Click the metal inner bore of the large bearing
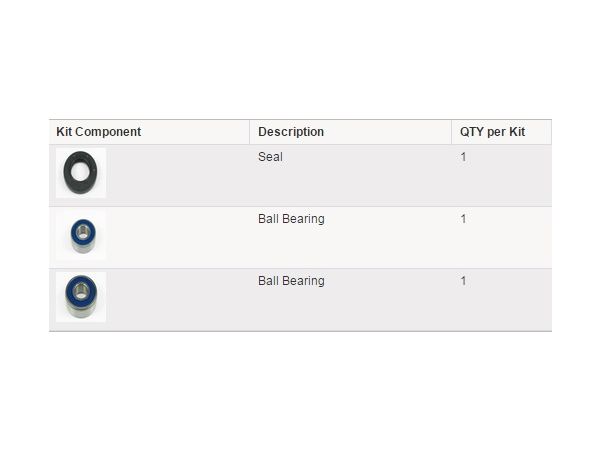 click(x=81, y=292)
